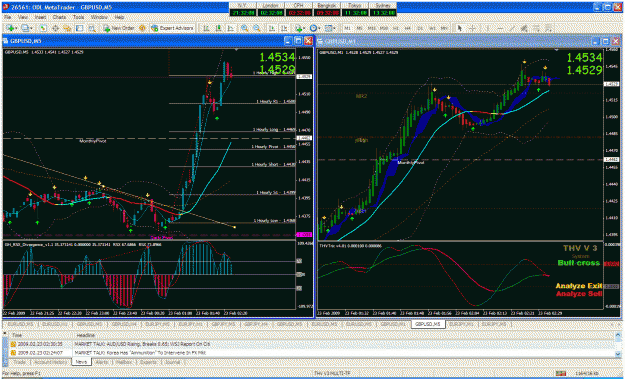Open the New Chart toolbar icon
The height and width of the screenshot is (379, 625).
(11, 28)
